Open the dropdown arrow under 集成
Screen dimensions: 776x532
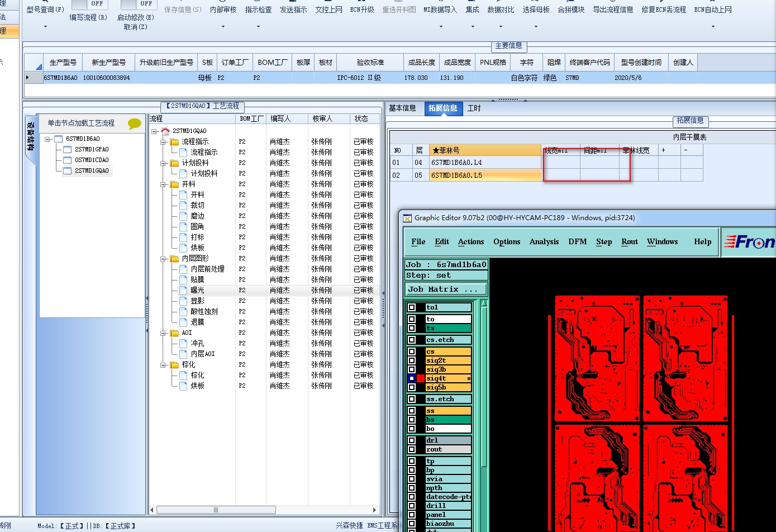[472, 26]
